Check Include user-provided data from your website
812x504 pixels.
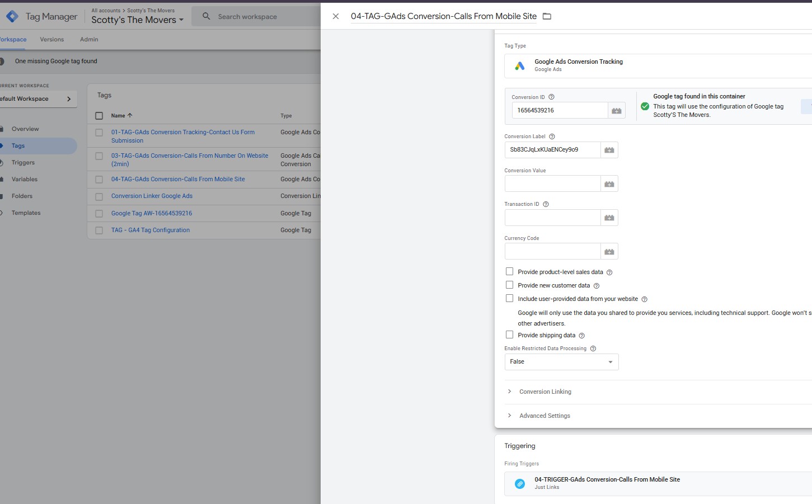(509, 298)
